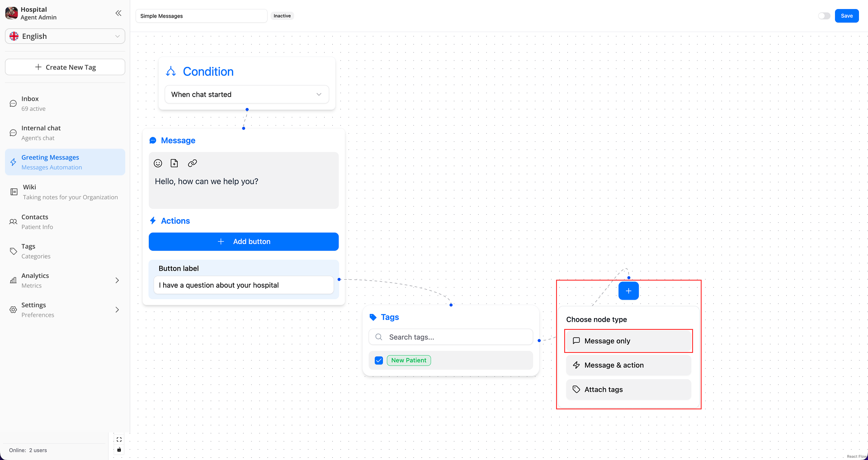The height and width of the screenshot is (460, 868).
Task: Choose the Attach tags node type
Action: tap(628, 390)
